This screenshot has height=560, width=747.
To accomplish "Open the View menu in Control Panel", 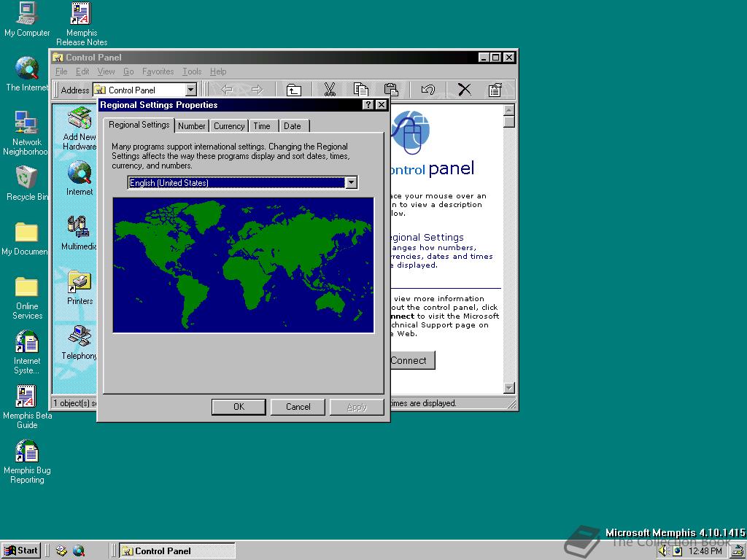I will coord(106,71).
